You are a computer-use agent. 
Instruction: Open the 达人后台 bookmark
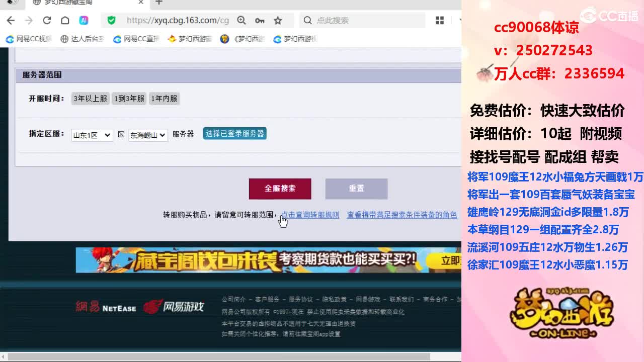pos(83,39)
